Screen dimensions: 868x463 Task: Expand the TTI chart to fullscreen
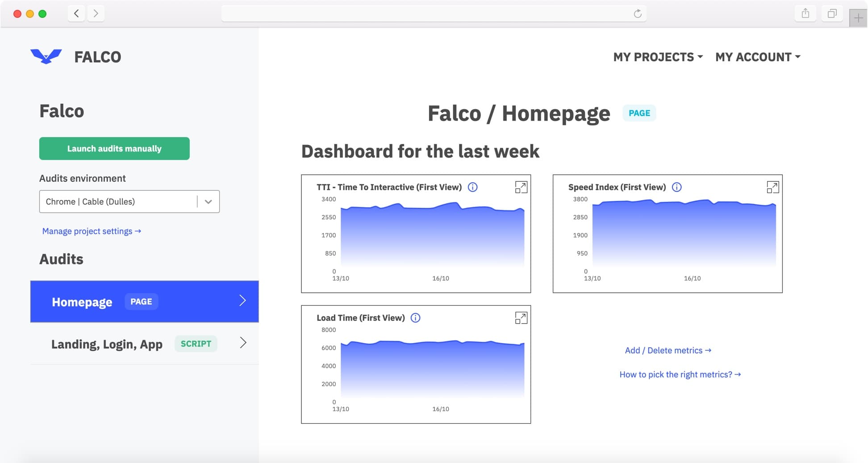[x=521, y=187]
